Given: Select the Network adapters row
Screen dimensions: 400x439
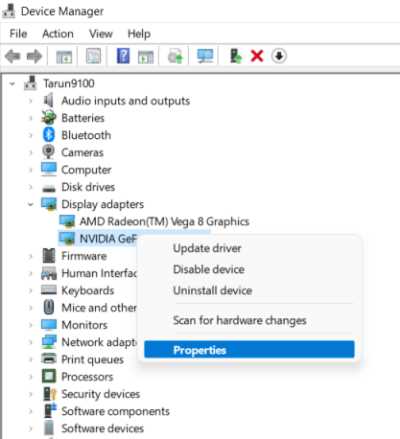Looking at the screenshot, I should 99,342.
